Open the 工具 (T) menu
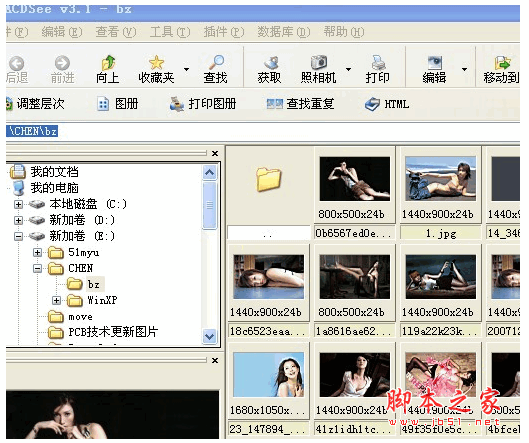This screenshot has width=529, height=443. point(170,32)
